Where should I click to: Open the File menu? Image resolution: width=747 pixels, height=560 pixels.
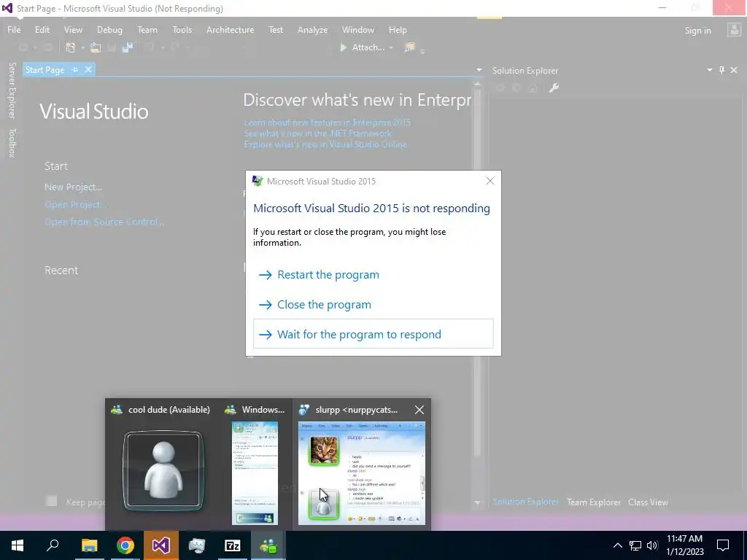14,29
